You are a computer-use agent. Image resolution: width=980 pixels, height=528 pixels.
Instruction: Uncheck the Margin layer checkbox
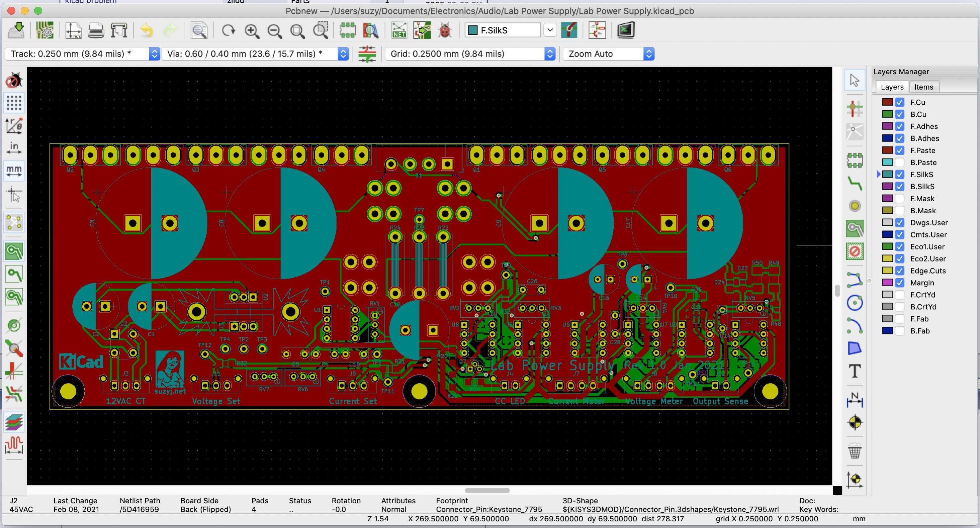899,283
